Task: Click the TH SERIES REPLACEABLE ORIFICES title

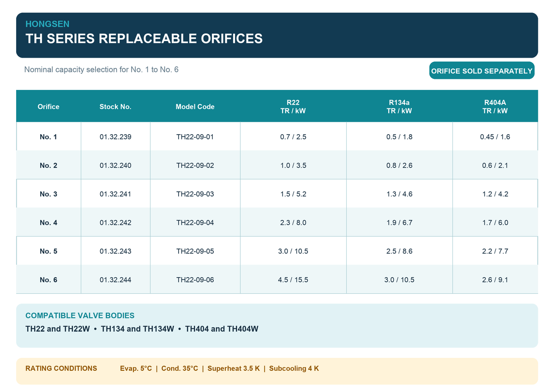Action: point(144,38)
